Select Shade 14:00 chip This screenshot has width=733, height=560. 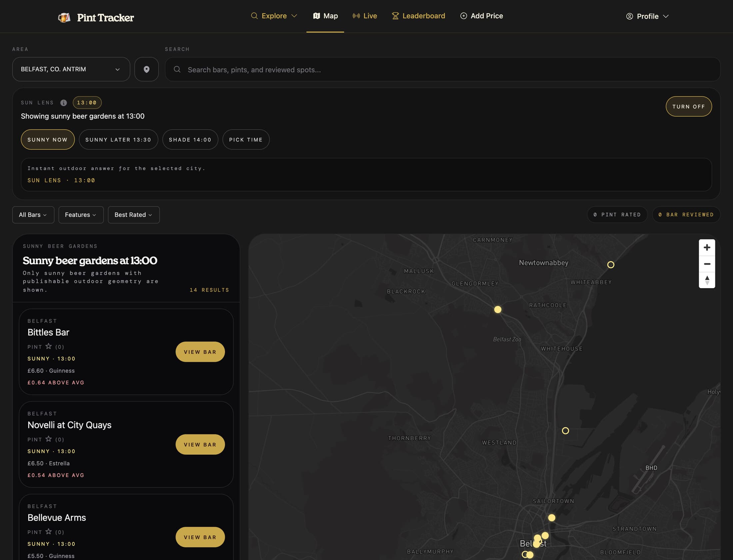[x=190, y=140]
